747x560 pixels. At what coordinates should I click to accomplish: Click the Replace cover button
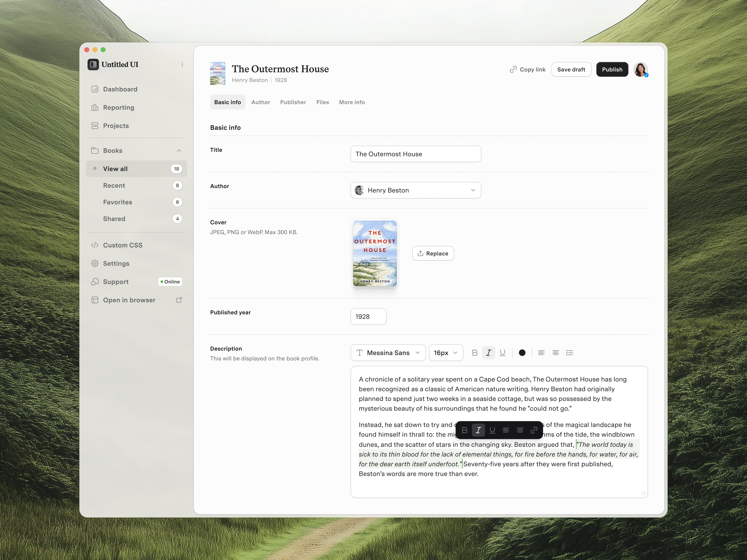[x=433, y=254]
